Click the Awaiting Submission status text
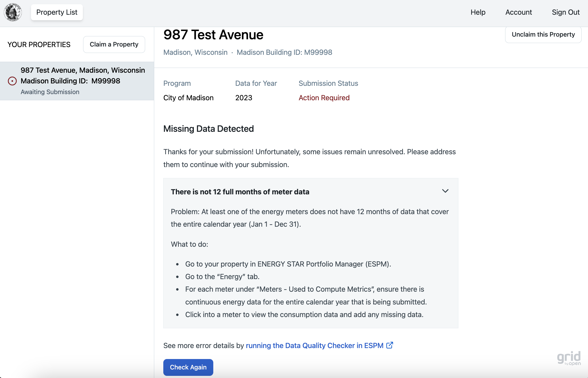 point(50,92)
